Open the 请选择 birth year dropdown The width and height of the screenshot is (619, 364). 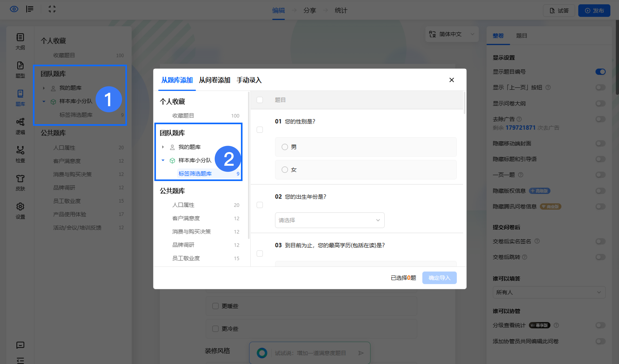coord(330,220)
